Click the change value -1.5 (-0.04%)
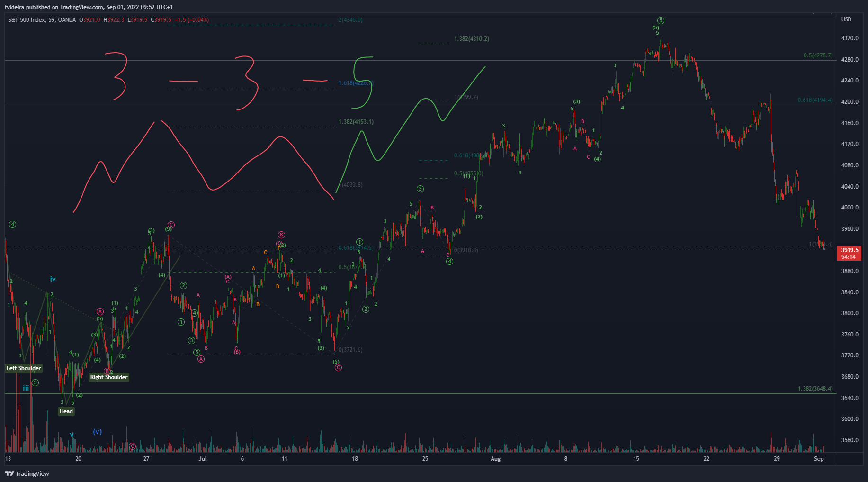 (192, 20)
